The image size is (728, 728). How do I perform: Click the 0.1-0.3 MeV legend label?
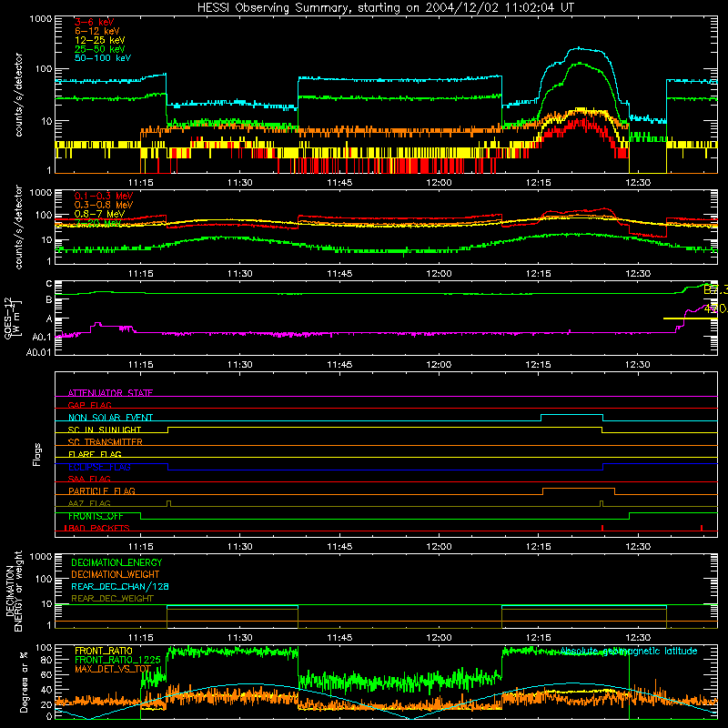[x=104, y=196]
